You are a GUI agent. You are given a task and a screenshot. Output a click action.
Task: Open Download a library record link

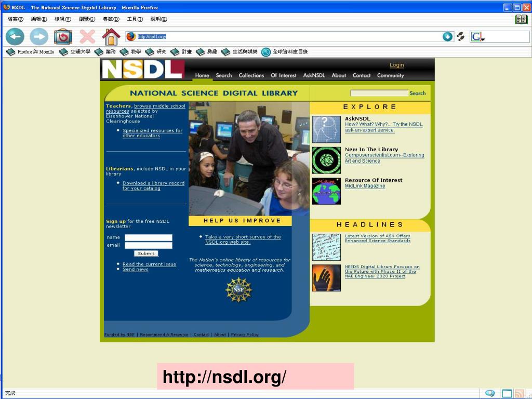click(x=153, y=185)
